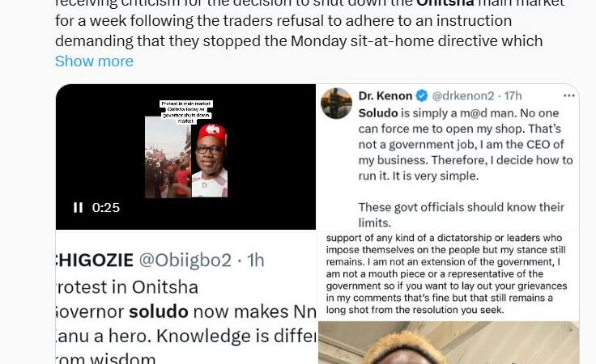Click the 17h timestamp on Kenon's tweet

(513, 95)
